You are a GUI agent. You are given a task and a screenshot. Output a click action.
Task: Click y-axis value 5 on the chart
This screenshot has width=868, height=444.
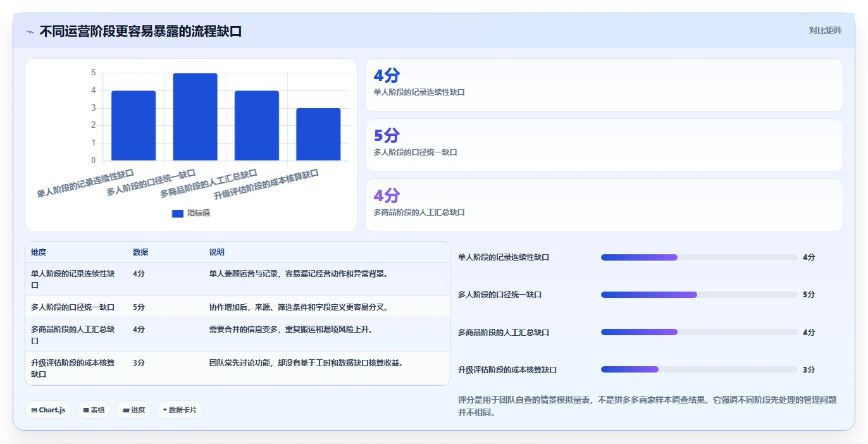click(94, 73)
